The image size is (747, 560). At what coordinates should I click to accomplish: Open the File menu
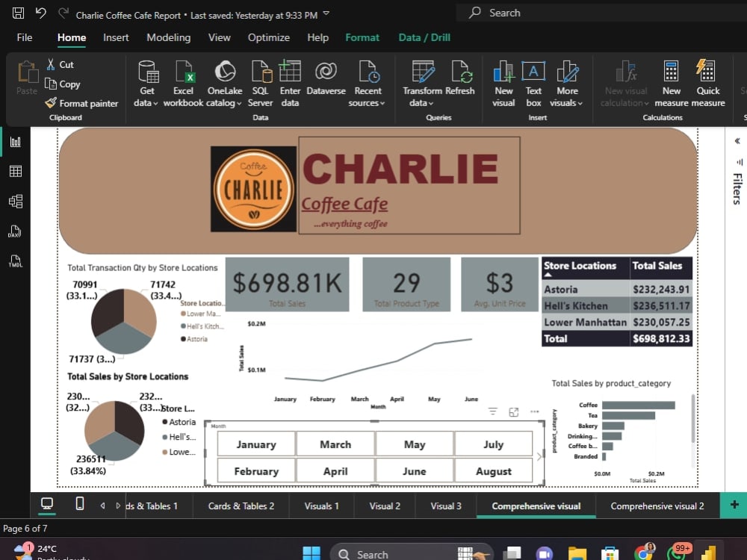(25, 37)
